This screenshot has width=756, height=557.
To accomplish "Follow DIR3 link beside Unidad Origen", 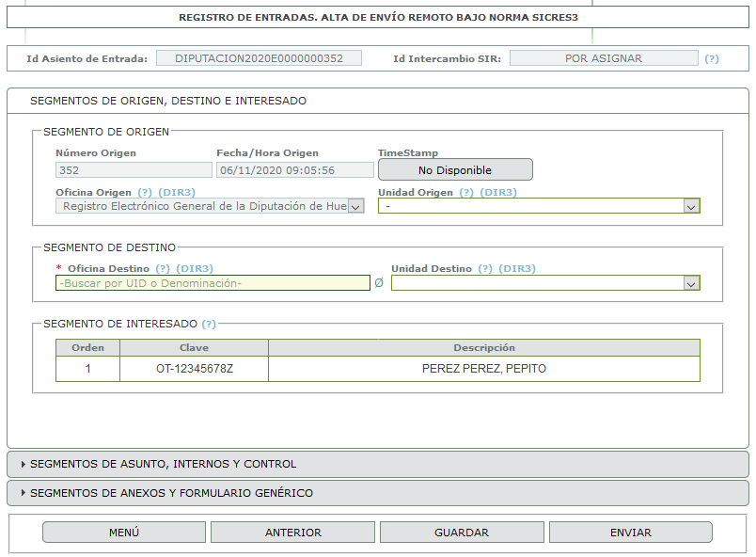I will click(x=498, y=193).
